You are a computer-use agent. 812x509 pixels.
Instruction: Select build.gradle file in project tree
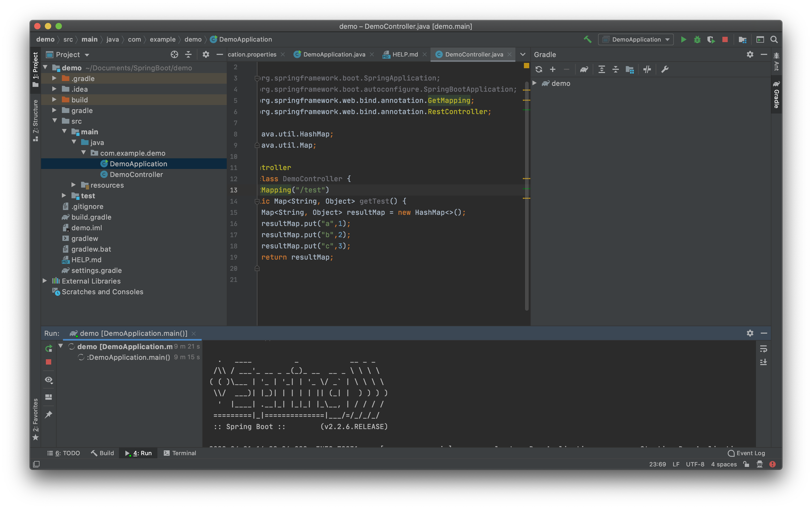click(91, 217)
